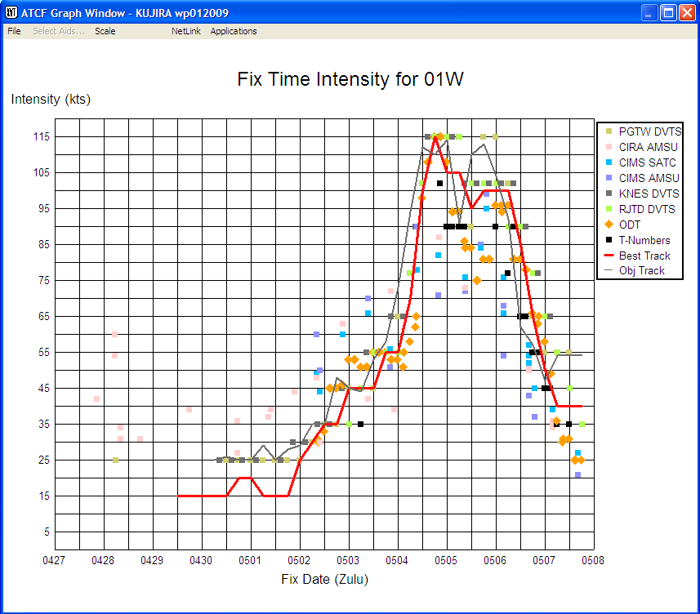Select the CIMS SATC blue legend marker

609,162
